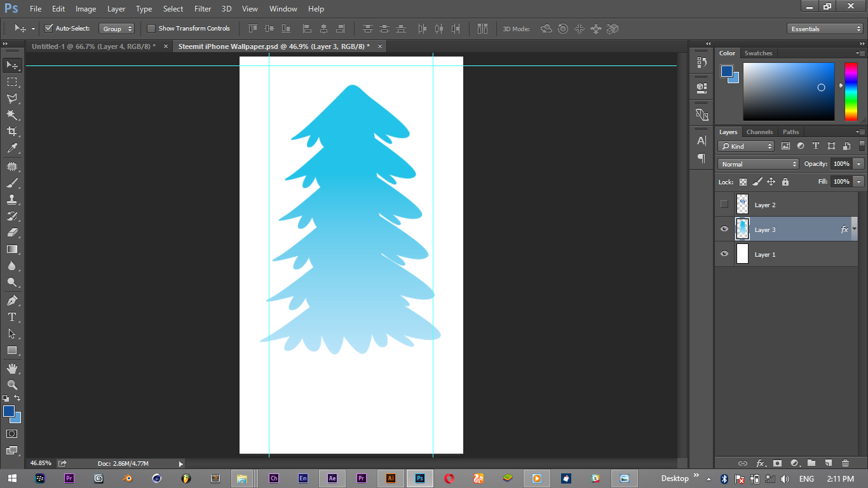This screenshot has height=488, width=868.
Task: Select the Rectangular Marquee tool
Action: (x=12, y=82)
